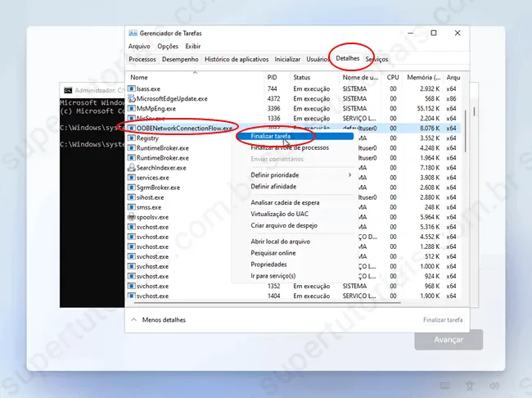Sort by the PID column header
This screenshot has width=532, height=398.
point(277,77)
